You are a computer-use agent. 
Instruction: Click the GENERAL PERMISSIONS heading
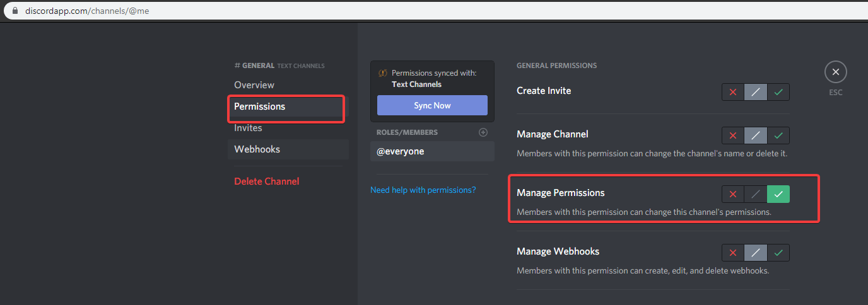click(x=556, y=66)
